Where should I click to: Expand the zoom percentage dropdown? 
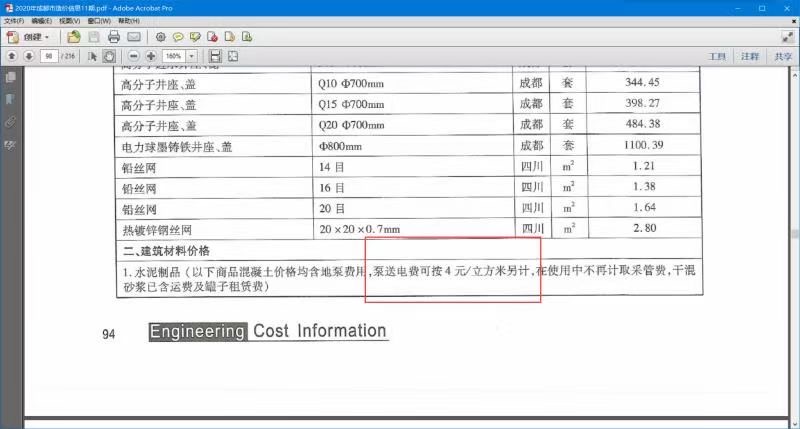(x=192, y=56)
